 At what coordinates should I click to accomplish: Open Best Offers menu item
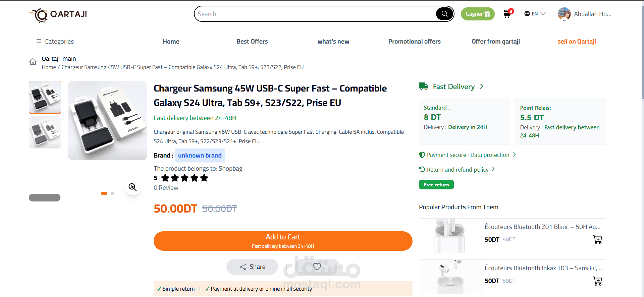[x=252, y=42]
